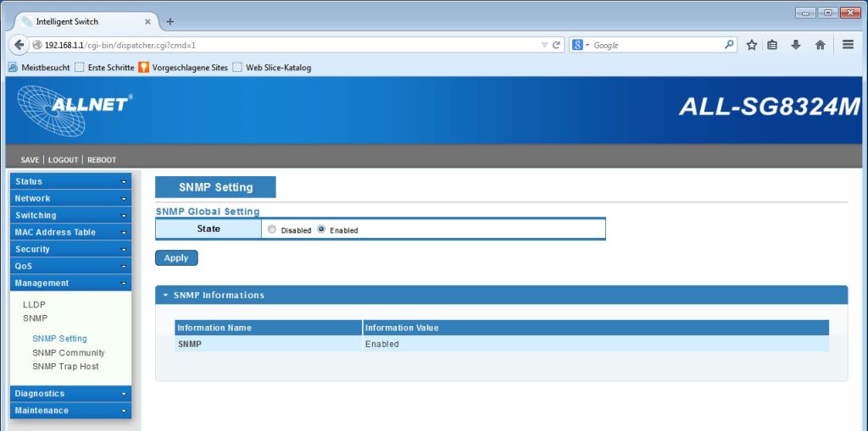Select the Disabled SNMP state
This screenshot has height=431, width=868.
pos(272,229)
